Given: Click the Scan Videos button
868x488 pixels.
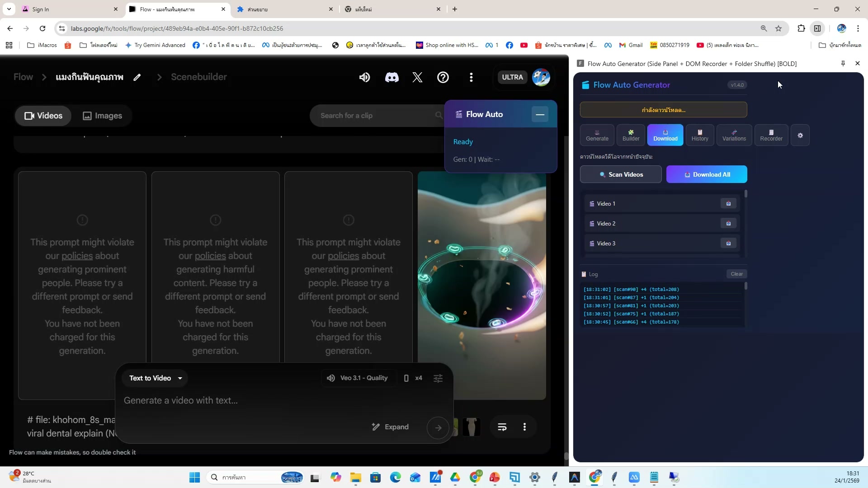Looking at the screenshot, I should (x=621, y=174).
